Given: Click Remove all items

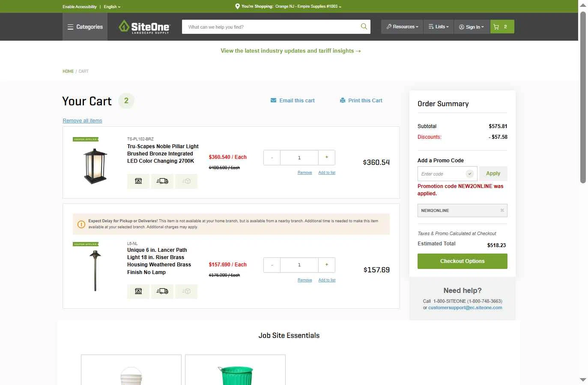Looking at the screenshot, I should [82, 121].
